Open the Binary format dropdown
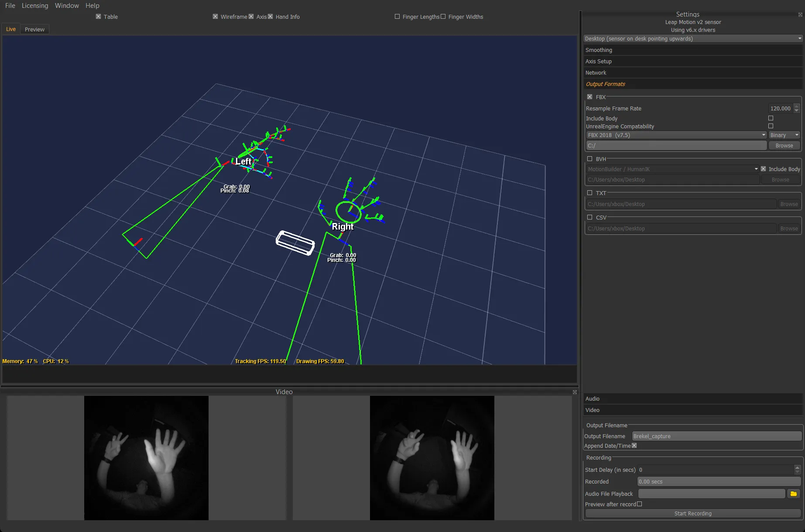 coord(784,135)
